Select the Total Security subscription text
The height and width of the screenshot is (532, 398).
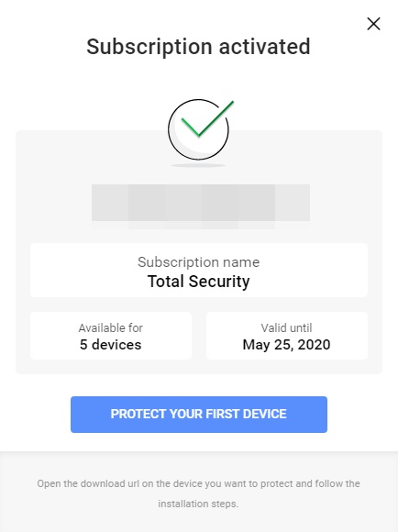click(x=199, y=282)
